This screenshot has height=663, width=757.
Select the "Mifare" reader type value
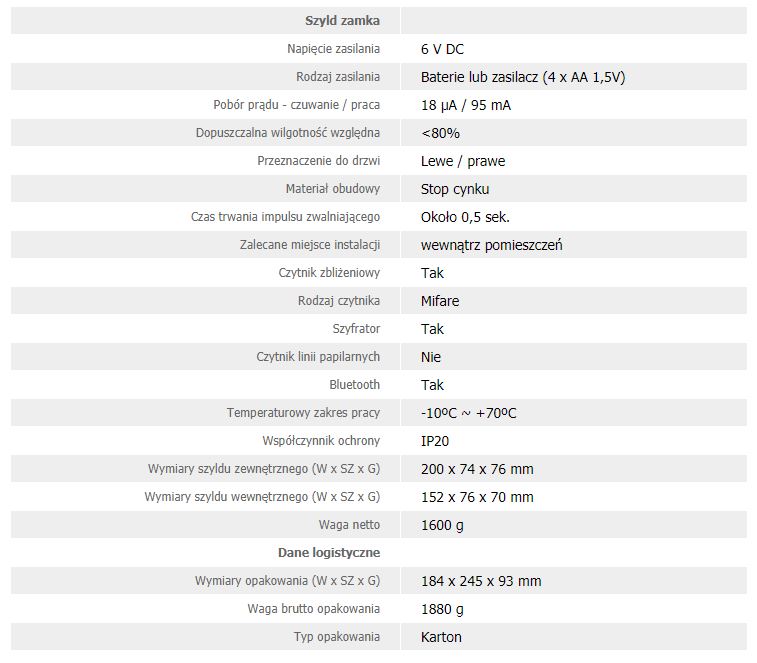point(440,301)
